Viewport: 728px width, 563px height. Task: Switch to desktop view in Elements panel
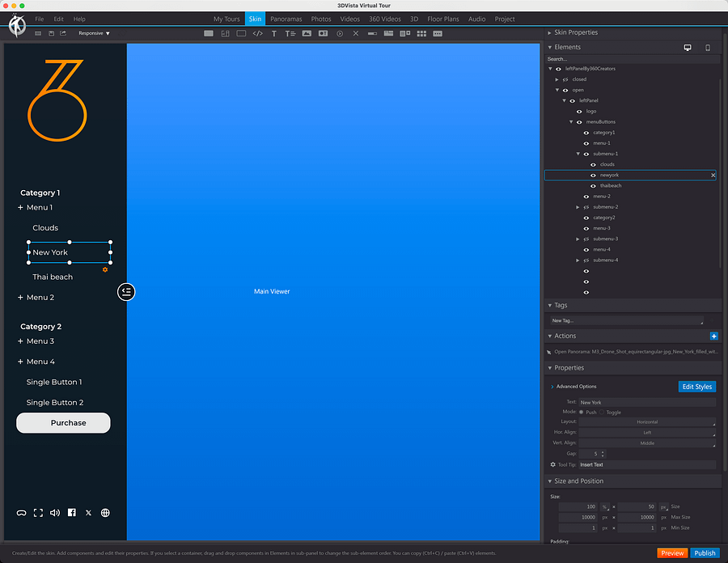tap(688, 48)
